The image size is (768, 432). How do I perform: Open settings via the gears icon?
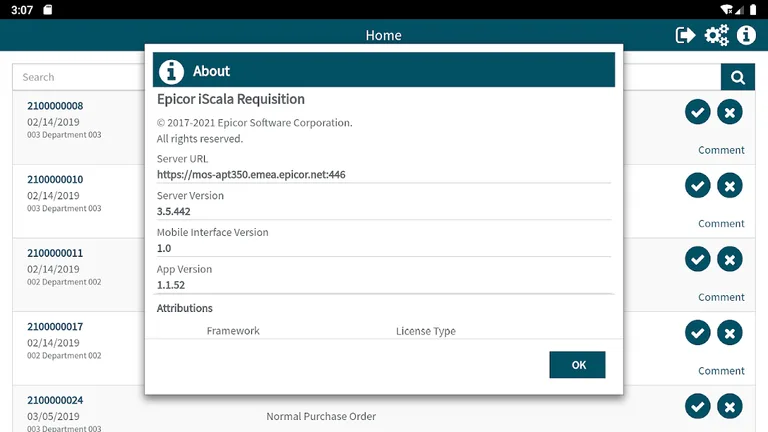pyautogui.click(x=716, y=35)
